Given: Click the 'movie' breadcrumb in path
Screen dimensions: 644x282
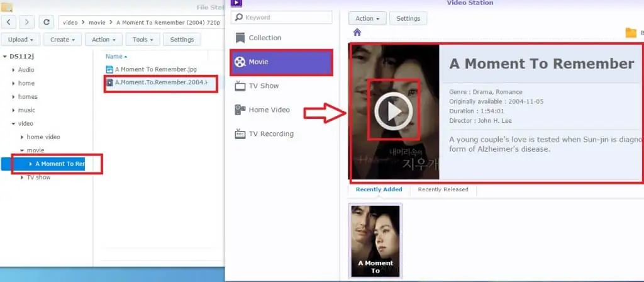Looking at the screenshot, I should (x=97, y=23).
